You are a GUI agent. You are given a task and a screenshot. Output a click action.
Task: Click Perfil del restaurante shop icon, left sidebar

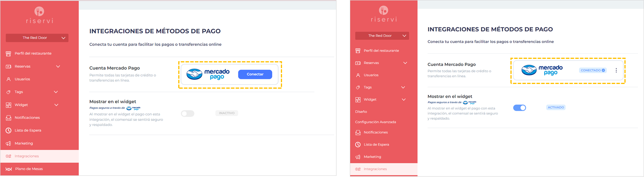pos(8,53)
